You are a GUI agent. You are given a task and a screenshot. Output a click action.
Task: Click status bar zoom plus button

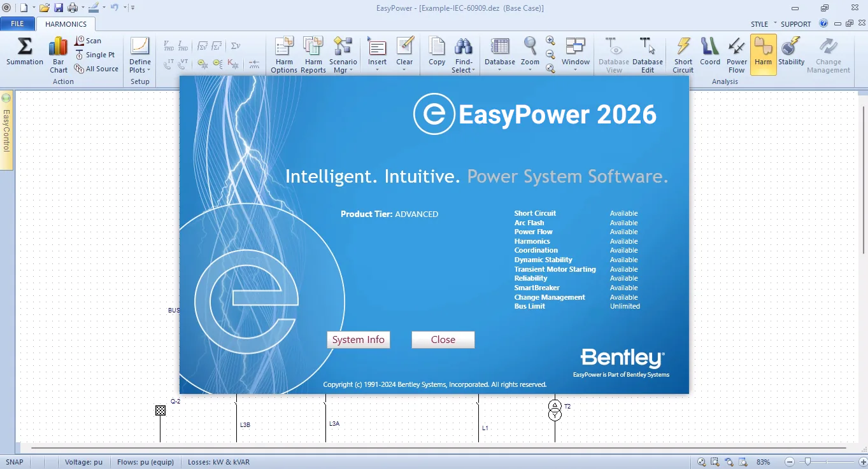point(862,462)
